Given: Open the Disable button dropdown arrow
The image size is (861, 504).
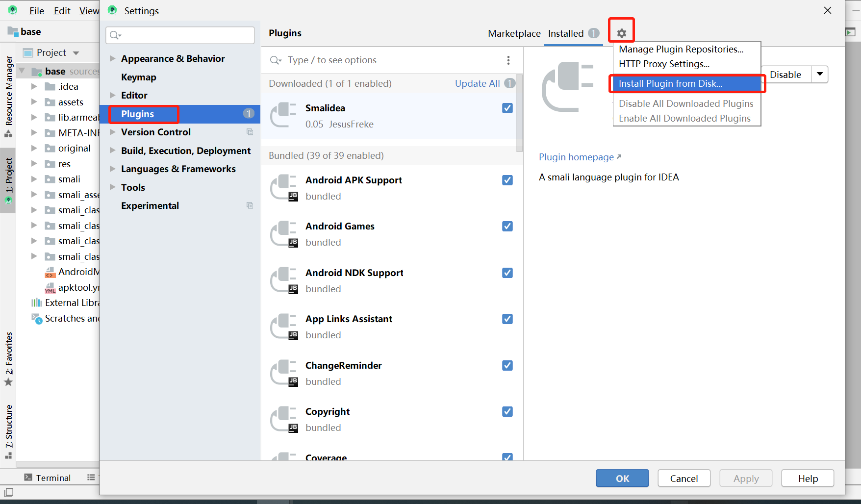Looking at the screenshot, I should tap(820, 75).
